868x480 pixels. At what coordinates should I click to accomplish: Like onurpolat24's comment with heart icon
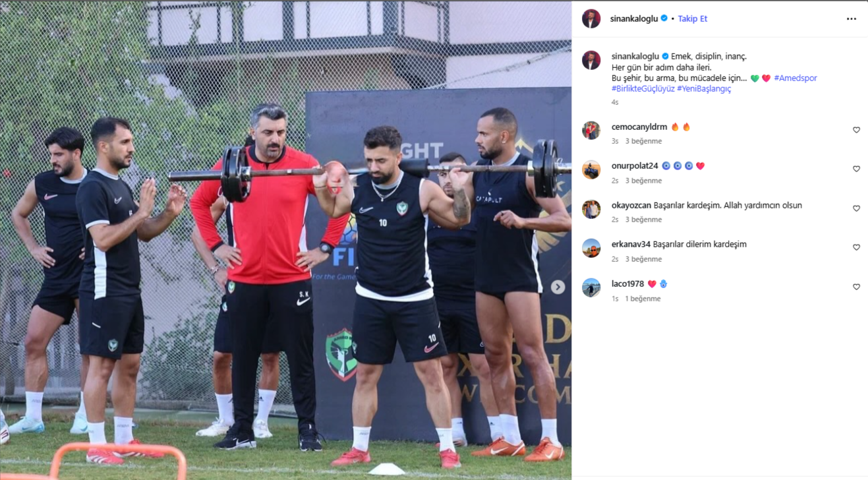click(856, 169)
